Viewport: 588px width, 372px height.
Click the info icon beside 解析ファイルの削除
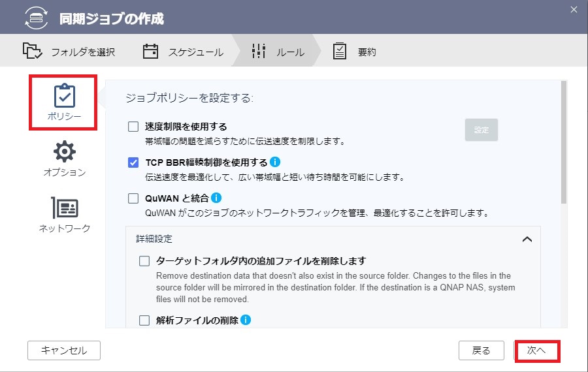[246, 320]
